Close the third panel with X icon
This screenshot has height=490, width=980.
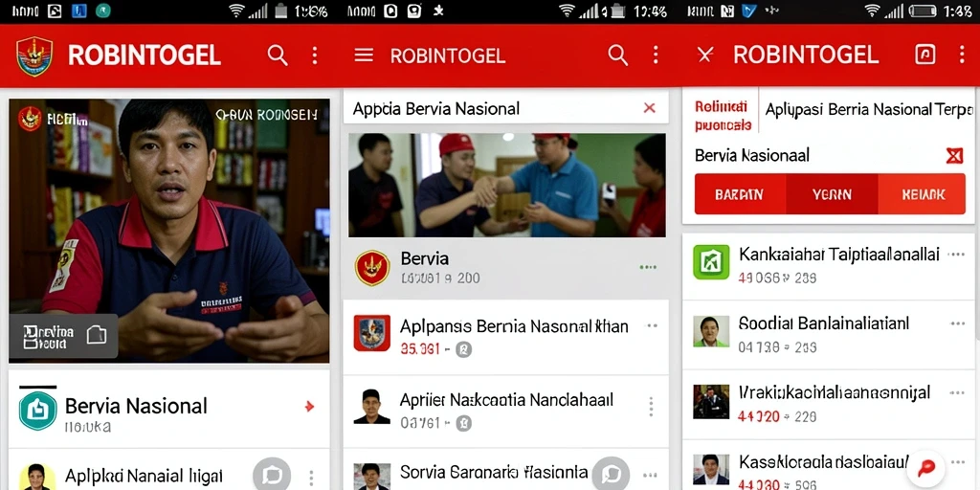tap(705, 56)
